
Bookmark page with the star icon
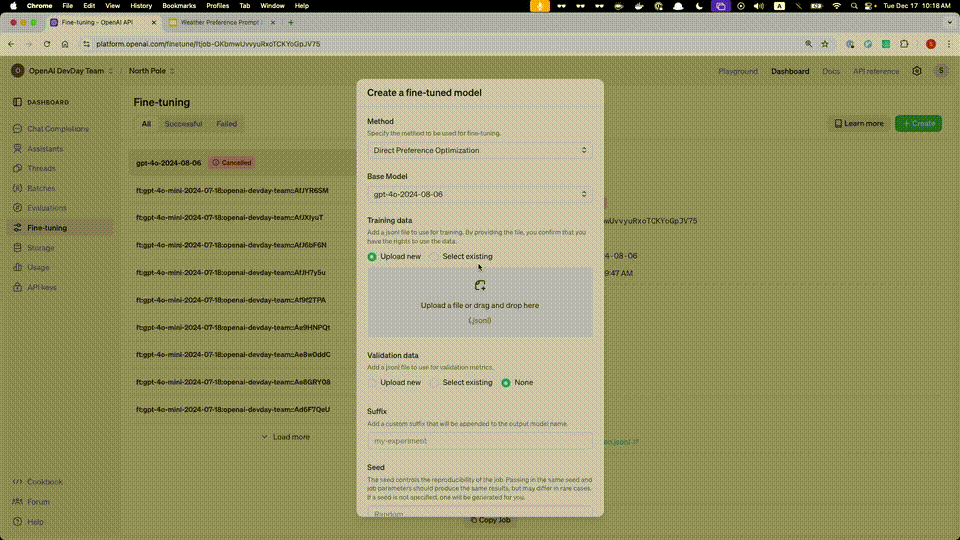(x=825, y=44)
